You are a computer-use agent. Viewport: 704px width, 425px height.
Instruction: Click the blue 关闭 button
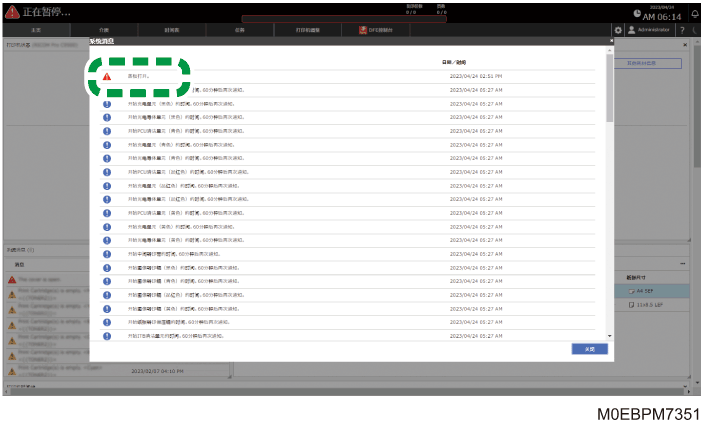coord(590,349)
